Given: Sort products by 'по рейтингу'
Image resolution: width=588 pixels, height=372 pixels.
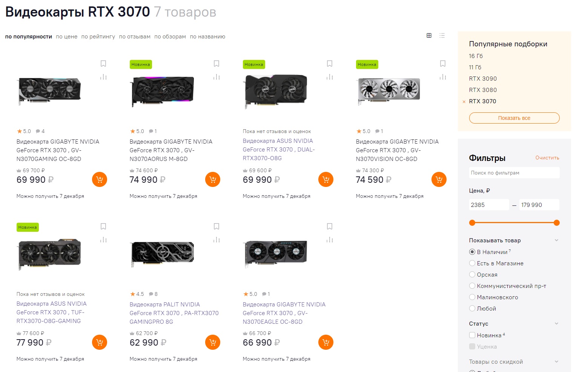Looking at the screenshot, I should tap(98, 37).
